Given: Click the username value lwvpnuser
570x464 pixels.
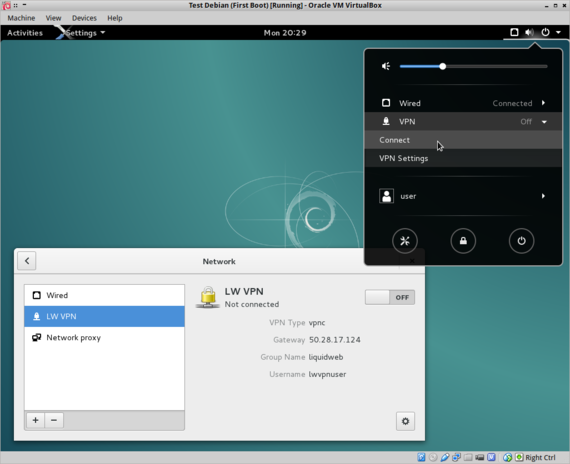Looking at the screenshot, I should pyautogui.click(x=327, y=374).
